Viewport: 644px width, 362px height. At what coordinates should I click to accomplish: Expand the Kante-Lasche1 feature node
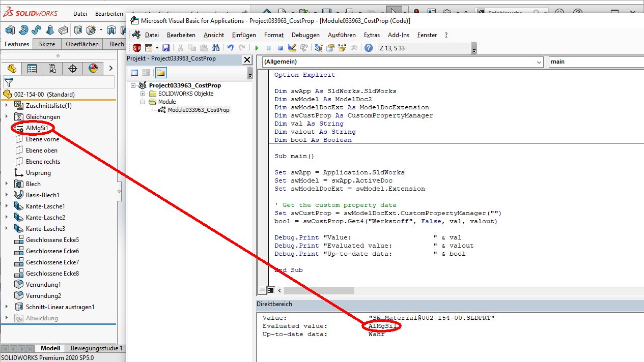[x=6, y=206]
